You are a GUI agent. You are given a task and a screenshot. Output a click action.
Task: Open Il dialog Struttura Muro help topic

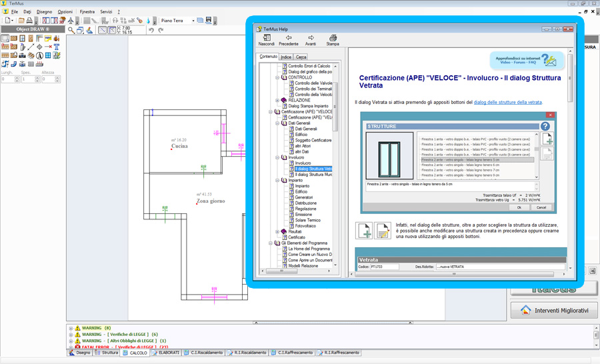tap(313, 175)
